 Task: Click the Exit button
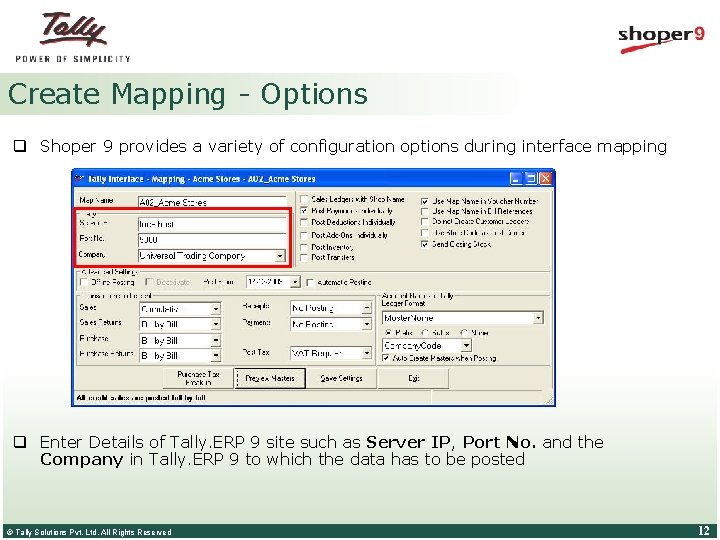pos(413,378)
